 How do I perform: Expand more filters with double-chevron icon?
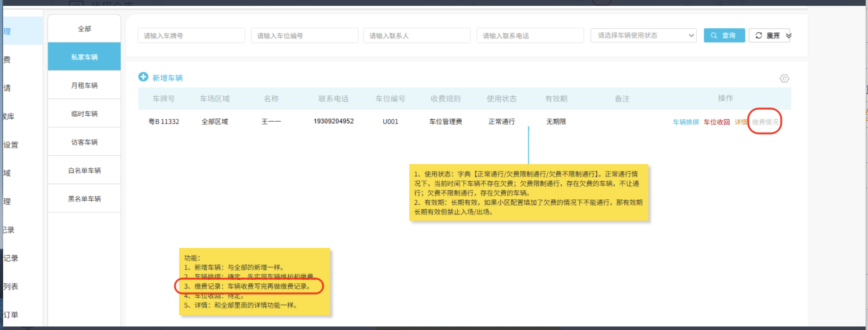(x=788, y=36)
